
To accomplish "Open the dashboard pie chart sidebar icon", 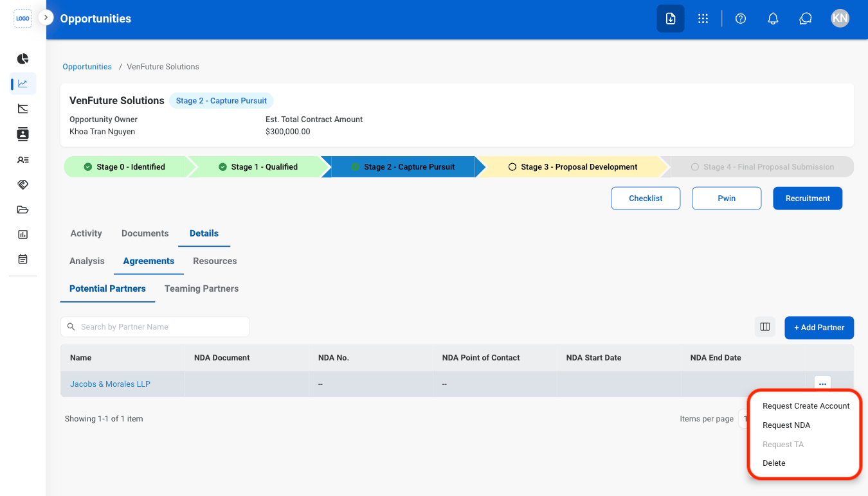I will point(23,58).
